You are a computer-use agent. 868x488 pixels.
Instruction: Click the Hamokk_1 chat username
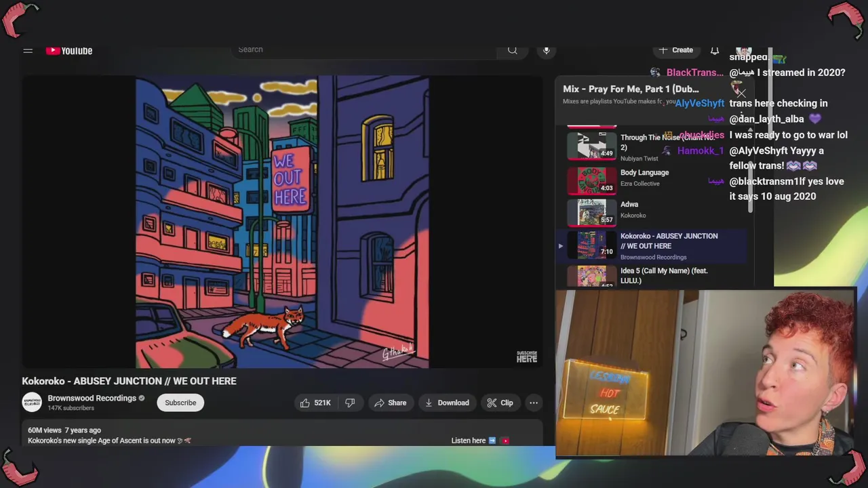[x=701, y=150]
